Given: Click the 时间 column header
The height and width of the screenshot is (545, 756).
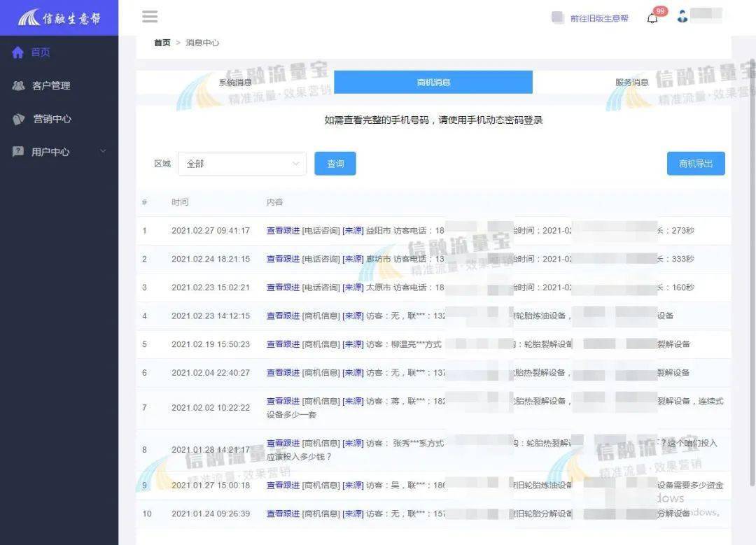Looking at the screenshot, I should (x=180, y=202).
